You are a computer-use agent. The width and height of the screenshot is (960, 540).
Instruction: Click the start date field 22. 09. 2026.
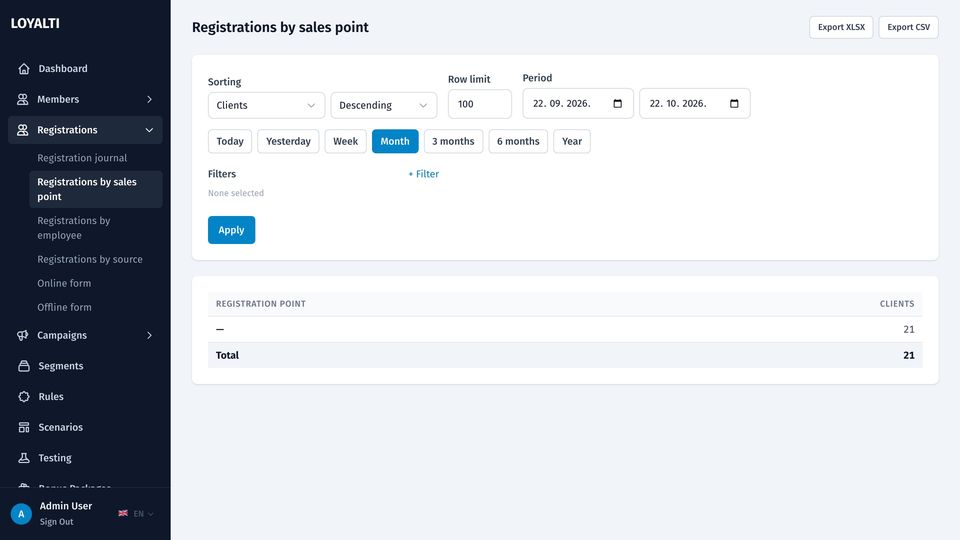578,103
